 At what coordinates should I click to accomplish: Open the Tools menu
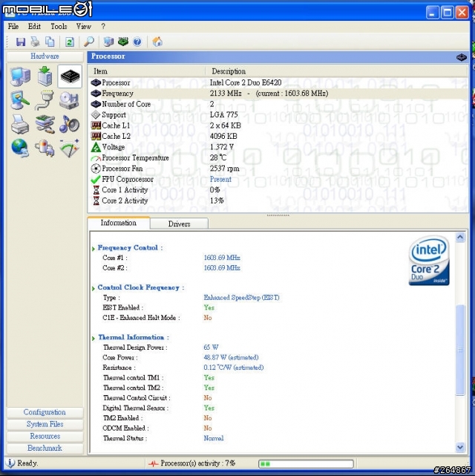(59, 27)
